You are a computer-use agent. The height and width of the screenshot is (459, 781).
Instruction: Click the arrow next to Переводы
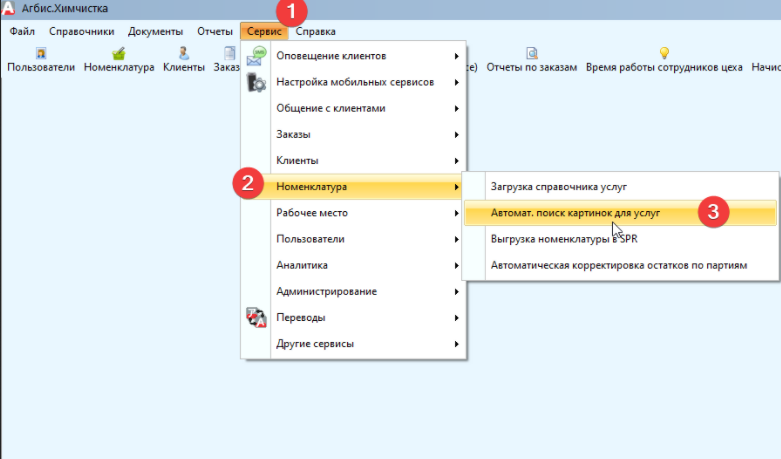(x=456, y=318)
